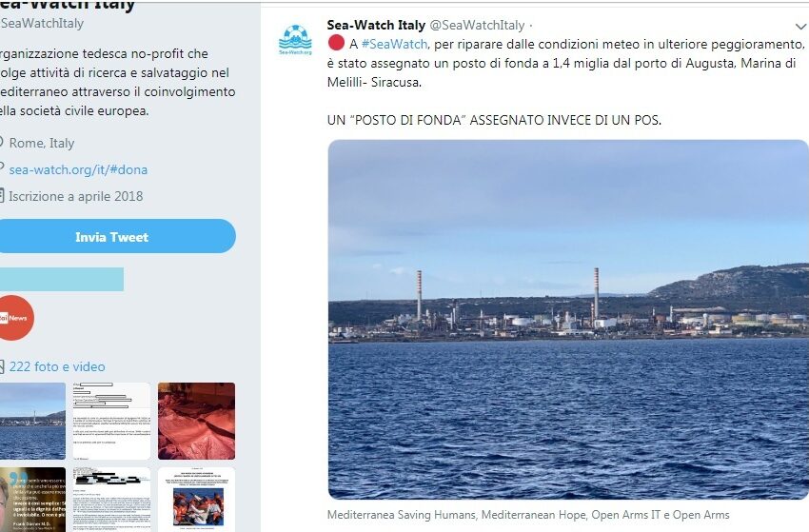Click the #SeaWatch hashtag link

pos(394,45)
